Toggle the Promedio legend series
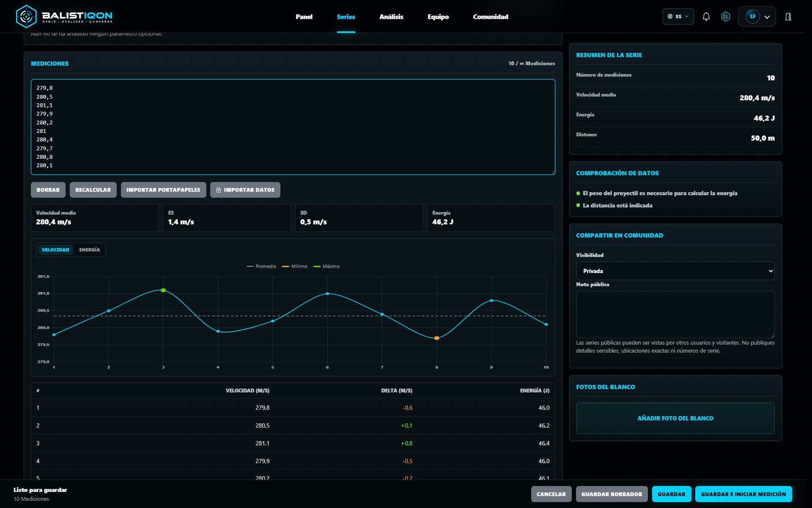Screen dimensions: 812x508 (x=261, y=266)
